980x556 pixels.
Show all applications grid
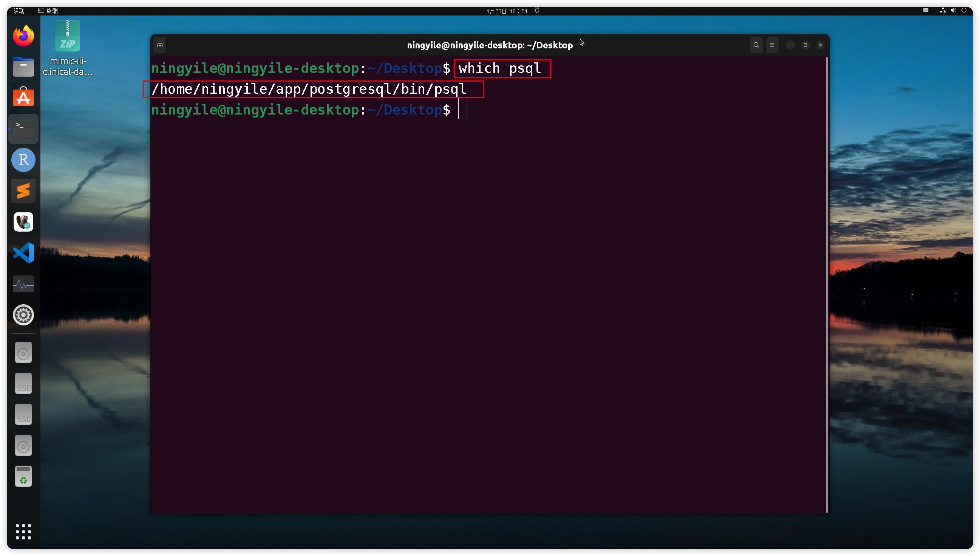(23, 531)
